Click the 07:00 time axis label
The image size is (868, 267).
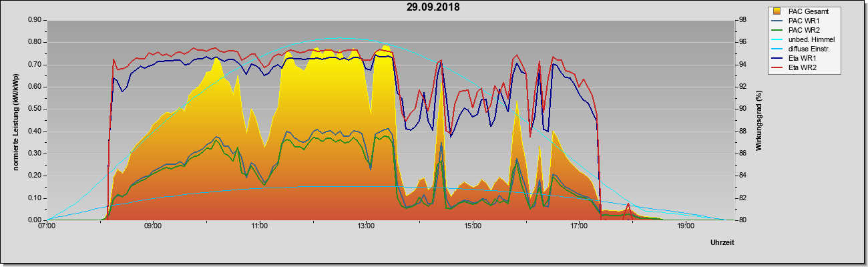click(47, 226)
